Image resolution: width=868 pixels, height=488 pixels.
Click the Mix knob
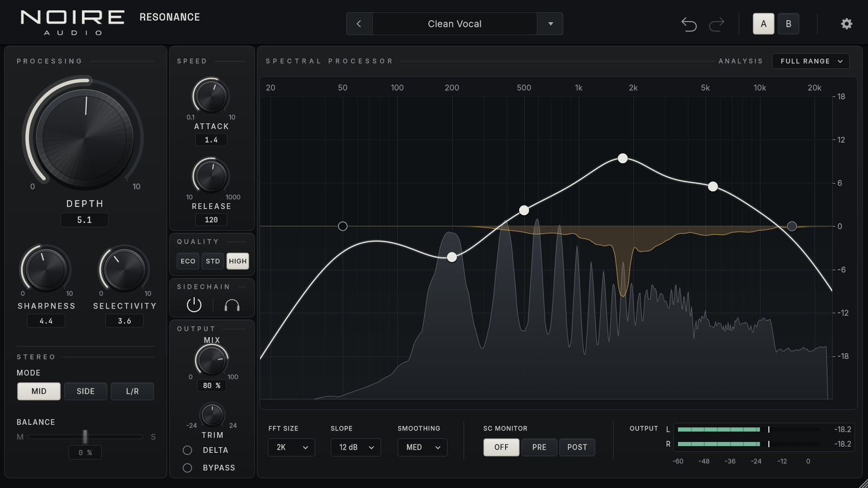[x=211, y=360]
